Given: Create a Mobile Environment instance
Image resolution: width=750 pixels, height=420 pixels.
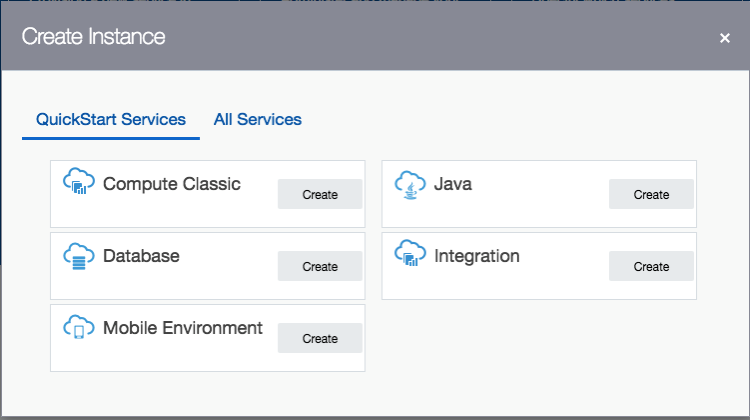Looking at the screenshot, I should point(320,338).
